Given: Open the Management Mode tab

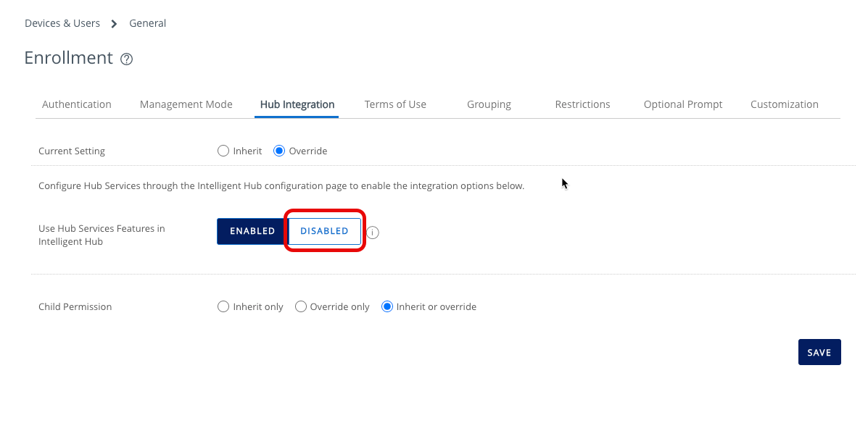Looking at the screenshot, I should click(x=186, y=104).
